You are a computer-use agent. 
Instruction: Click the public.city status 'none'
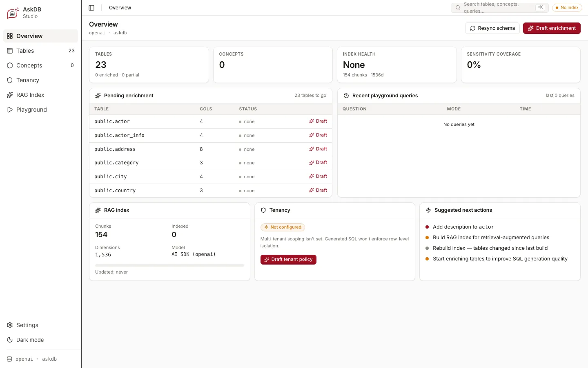pos(247,177)
